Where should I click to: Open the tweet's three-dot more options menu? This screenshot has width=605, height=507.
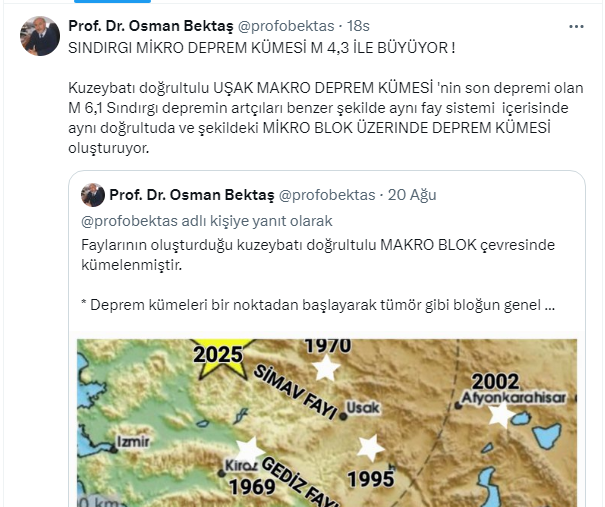[x=576, y=27]
